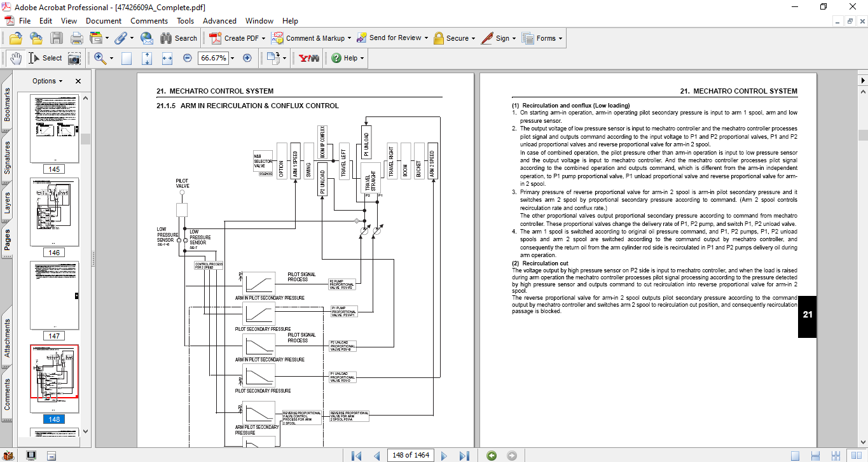Activate the Snapshot camera tool
The image size is (868, 462).
[x=74, y=58]
